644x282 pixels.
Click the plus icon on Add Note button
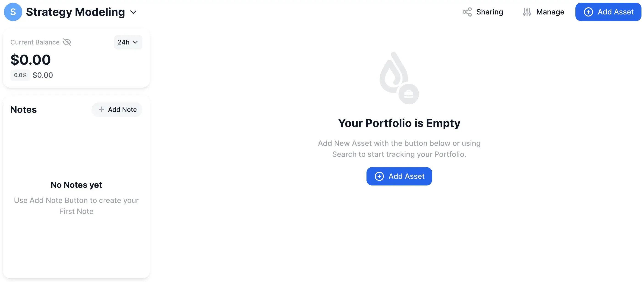click(x=102, y=110)
